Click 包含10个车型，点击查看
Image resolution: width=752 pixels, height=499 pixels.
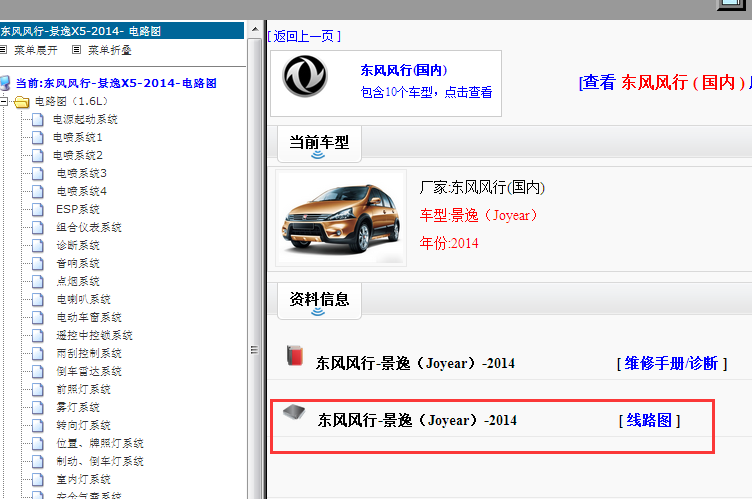point(426,92)
